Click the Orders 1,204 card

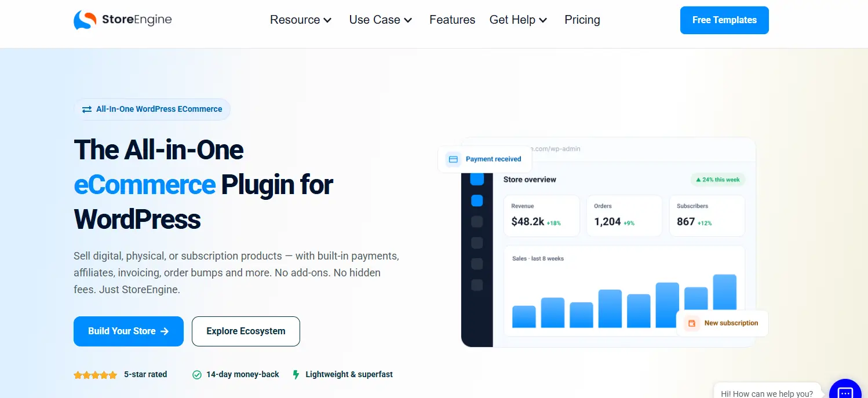624,216
